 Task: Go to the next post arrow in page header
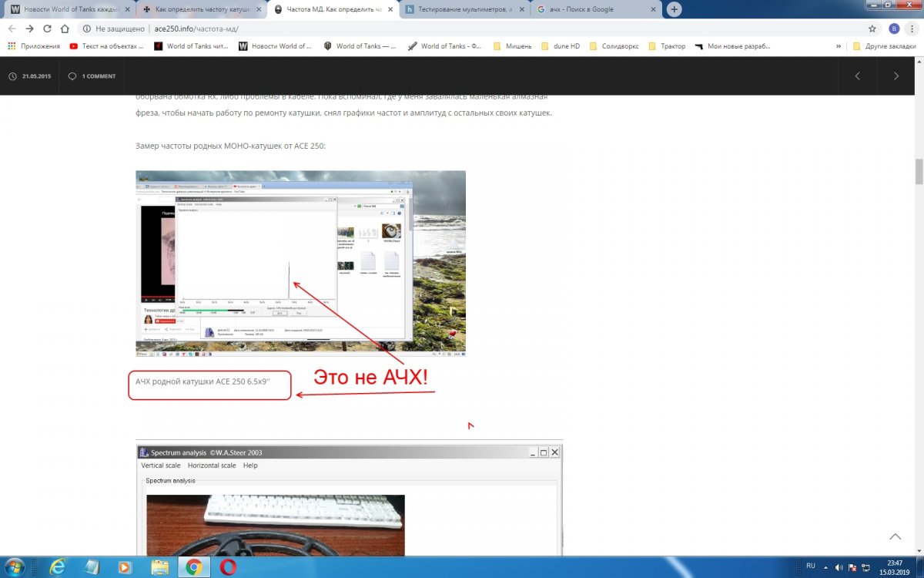pyautogui.click(x=896, y=76)
